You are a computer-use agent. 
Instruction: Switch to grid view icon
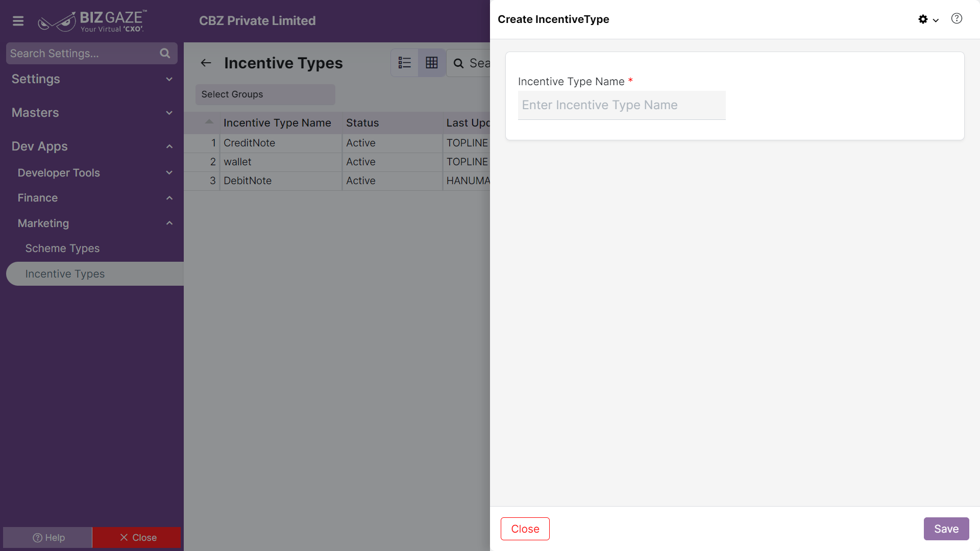pos(432,63)
